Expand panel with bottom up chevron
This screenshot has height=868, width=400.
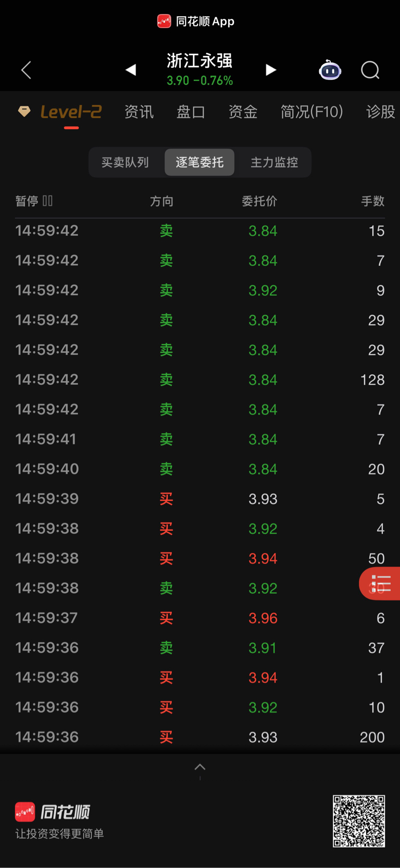click(200, 767)
